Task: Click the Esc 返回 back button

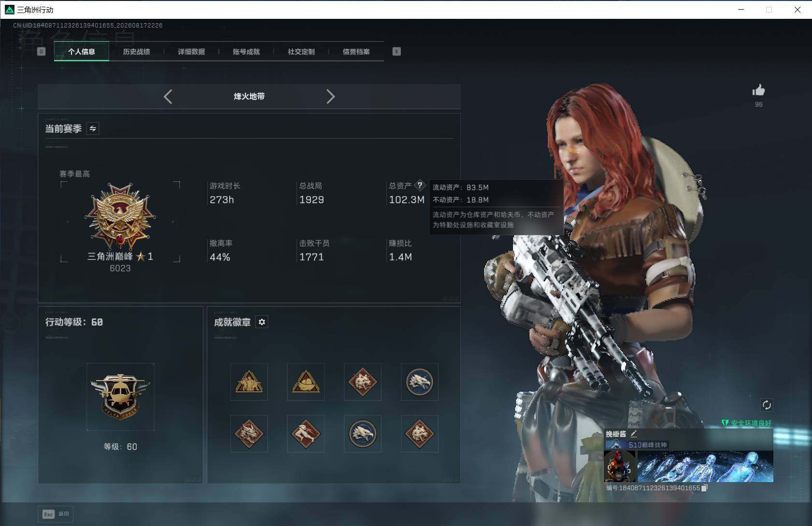Action: pos(56,514)
